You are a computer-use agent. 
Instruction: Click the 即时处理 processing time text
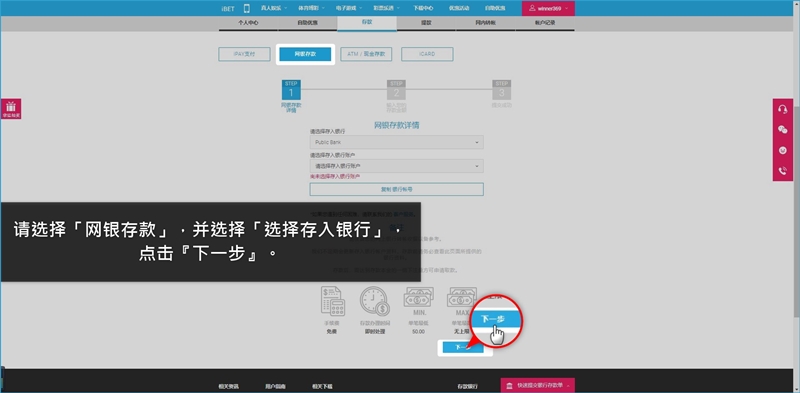click(374, 332)
